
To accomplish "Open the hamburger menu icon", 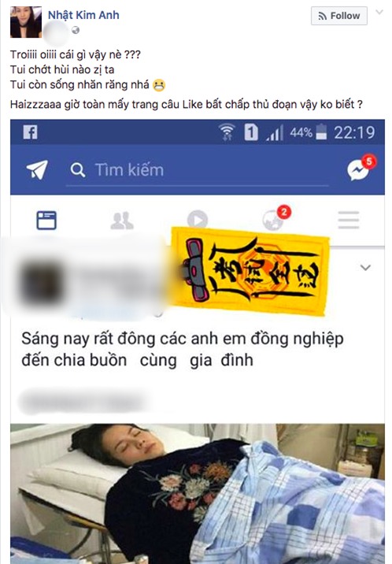I will [x=349, y=220].
